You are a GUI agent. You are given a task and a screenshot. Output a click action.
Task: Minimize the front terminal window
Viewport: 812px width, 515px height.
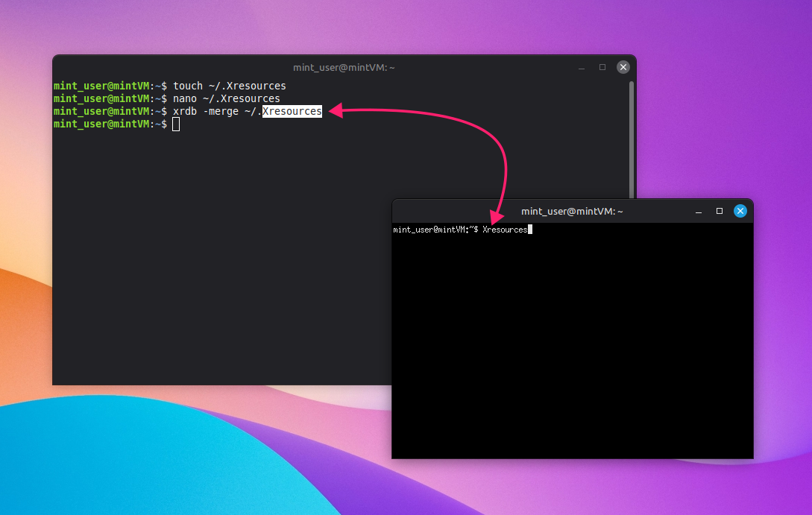tap(699, 212)
